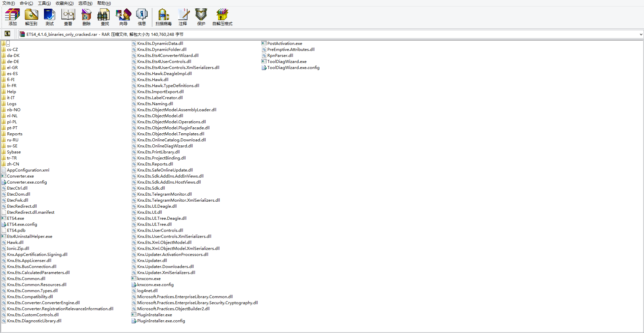Select the tr-TR folder
644x333 pixels.
point(9,158)
